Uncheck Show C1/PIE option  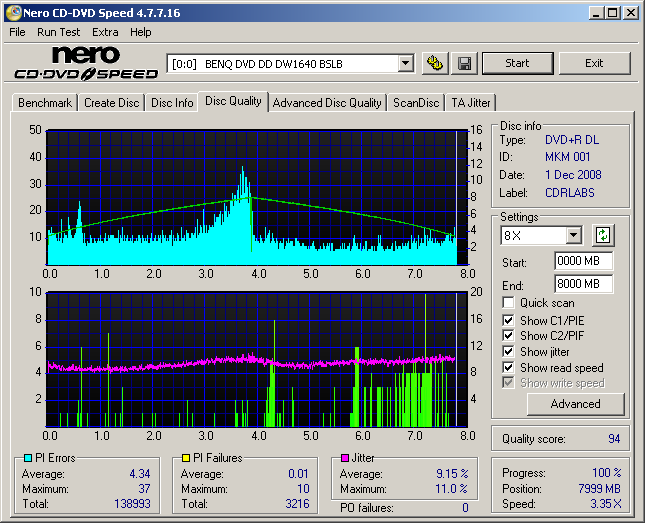pyautogui.click(x=509, y=320)
